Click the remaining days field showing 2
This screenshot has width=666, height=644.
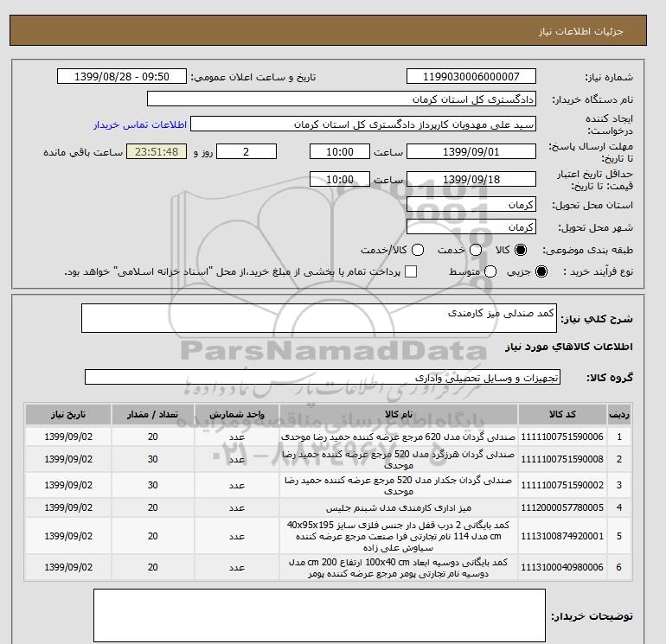click(247, 151)
